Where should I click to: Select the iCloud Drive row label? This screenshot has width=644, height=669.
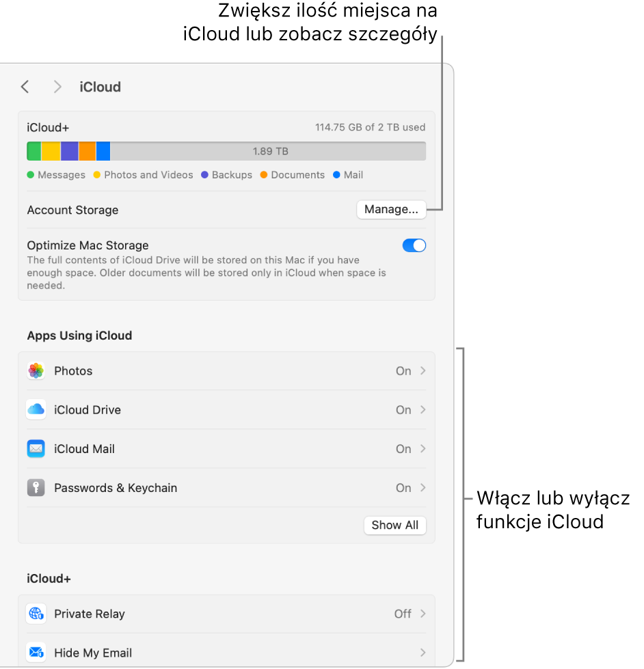(x=88, y=409)
